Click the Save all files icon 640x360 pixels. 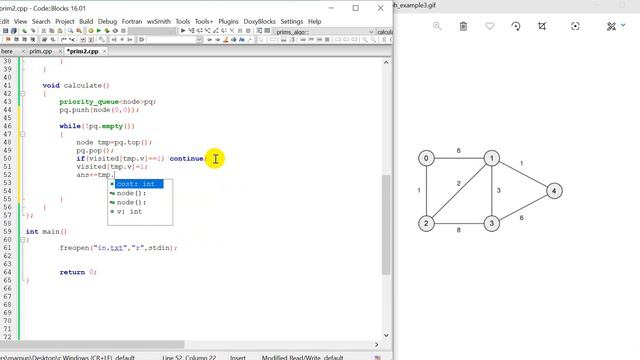(x=14, y=31)
